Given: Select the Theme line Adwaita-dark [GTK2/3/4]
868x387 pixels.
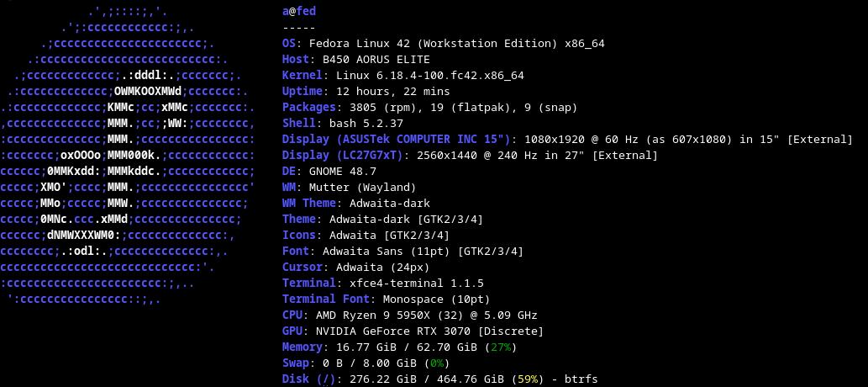Looking at the screenshot, I should pos(383,220).
